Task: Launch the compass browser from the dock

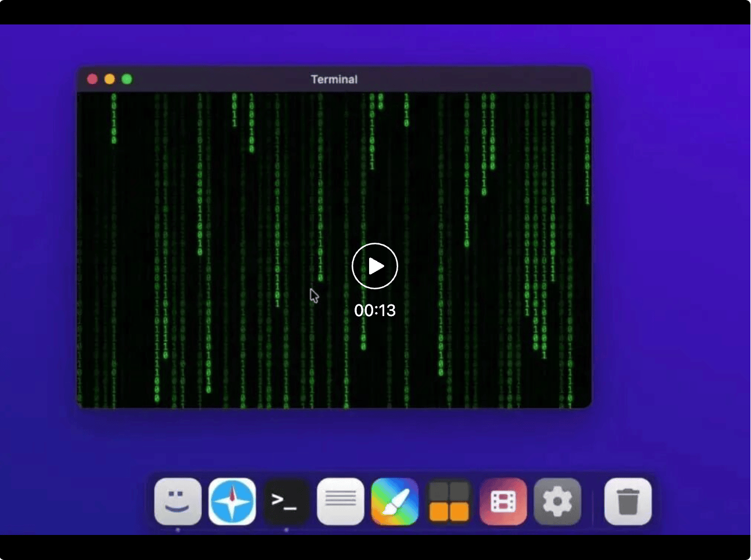Action: 232,501
